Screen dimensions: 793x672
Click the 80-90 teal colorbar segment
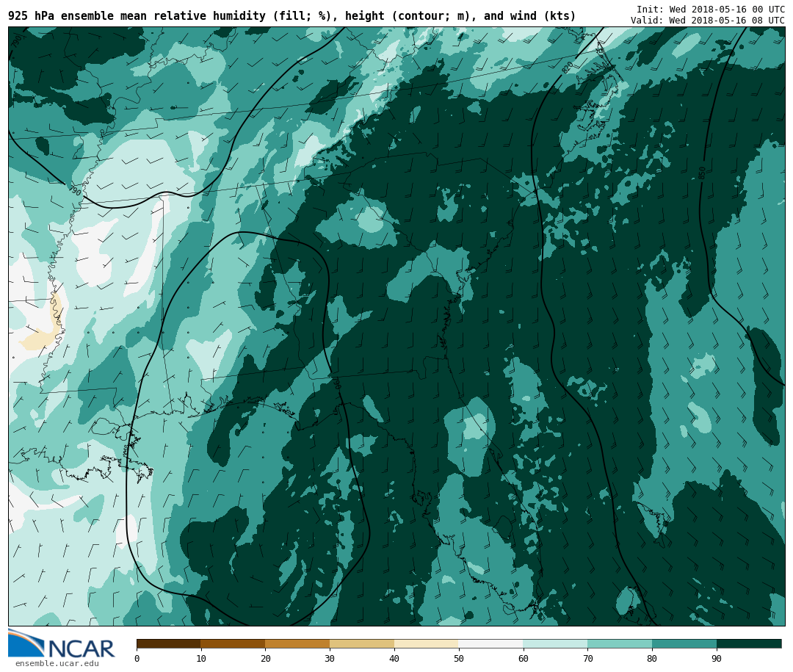click(x=684, y=643)
